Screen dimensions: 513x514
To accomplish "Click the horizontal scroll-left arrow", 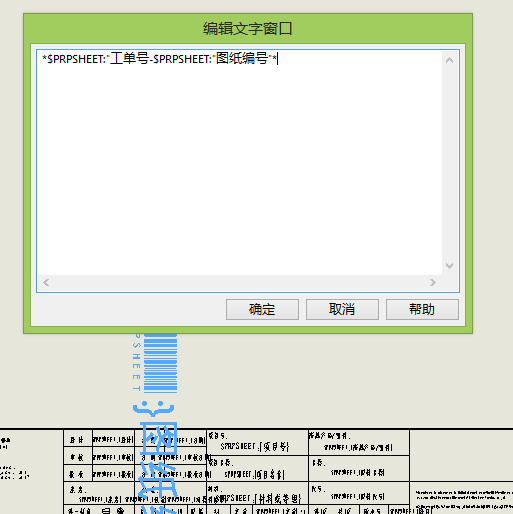I will click(46, 283).
